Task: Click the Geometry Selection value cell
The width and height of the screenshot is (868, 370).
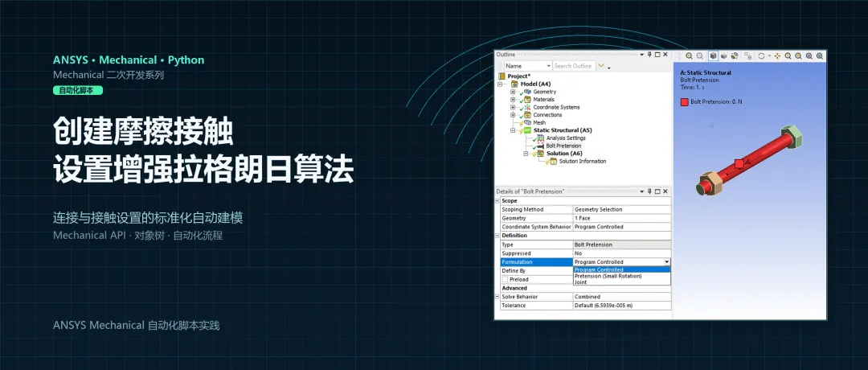Action: tap(621, 209)
